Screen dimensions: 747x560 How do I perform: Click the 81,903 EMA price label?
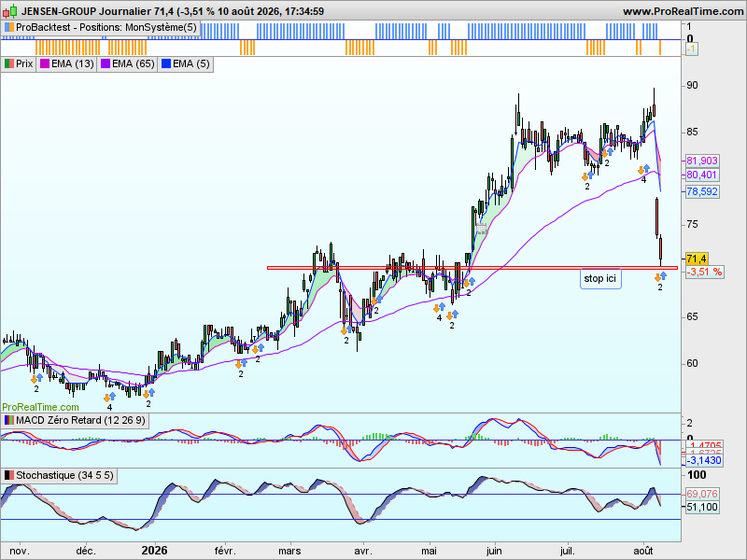702,161
